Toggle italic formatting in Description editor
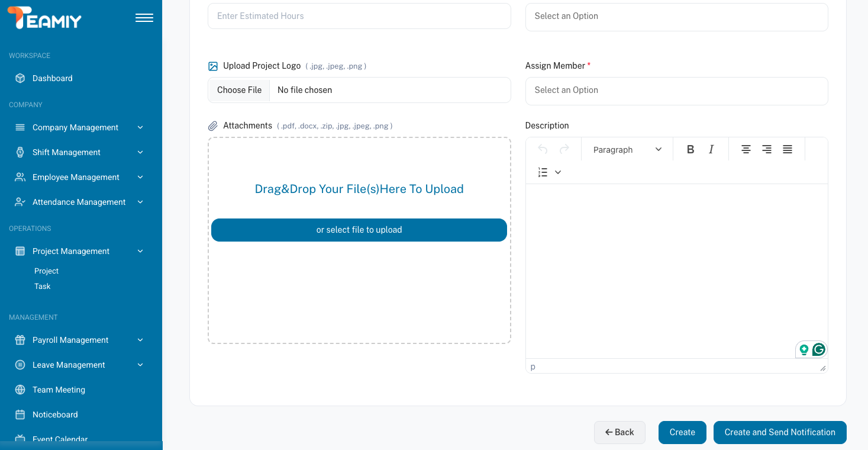The height and width of the screenshot is (450, 868). click(711, 150)
